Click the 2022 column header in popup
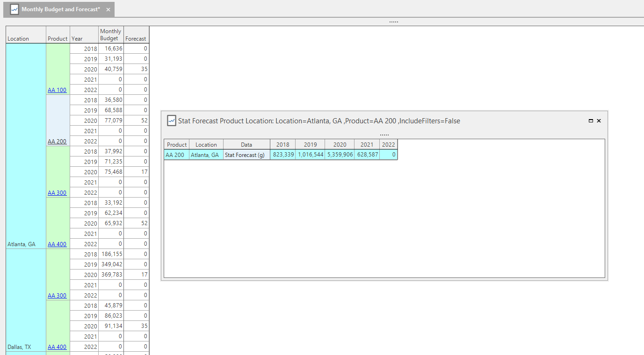Screen dimensions: 644x355 (389, 145)
